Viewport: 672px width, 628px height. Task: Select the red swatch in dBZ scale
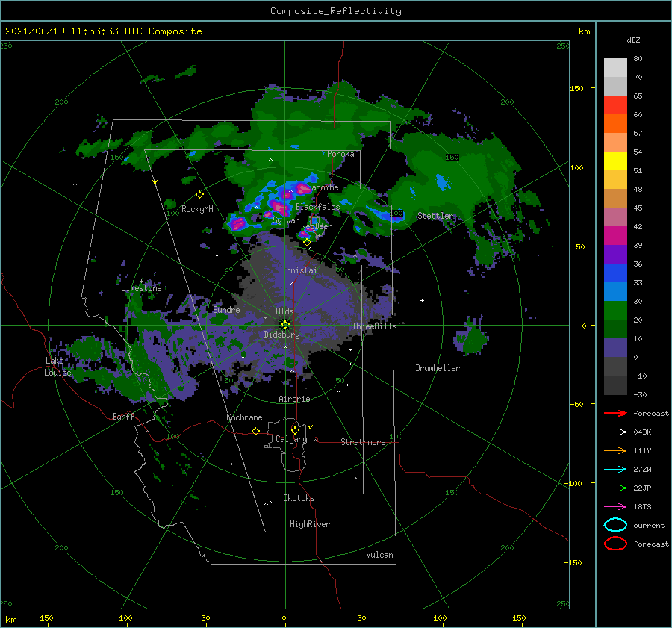coord(615,105)
